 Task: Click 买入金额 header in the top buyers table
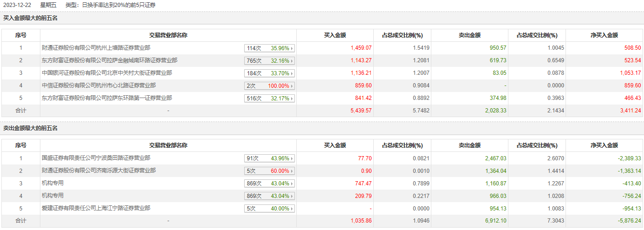[335, 35]
